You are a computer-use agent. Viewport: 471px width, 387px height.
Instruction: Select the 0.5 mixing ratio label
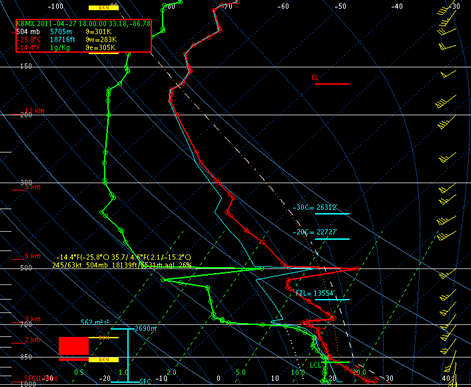(79, 372)
